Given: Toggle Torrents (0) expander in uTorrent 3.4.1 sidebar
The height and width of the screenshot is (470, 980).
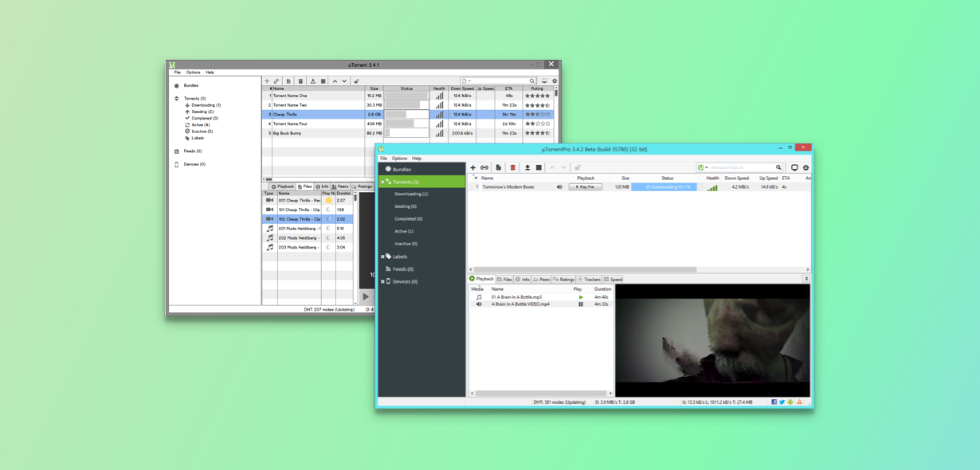Looking at the screenshot, I should pos(177,99).
